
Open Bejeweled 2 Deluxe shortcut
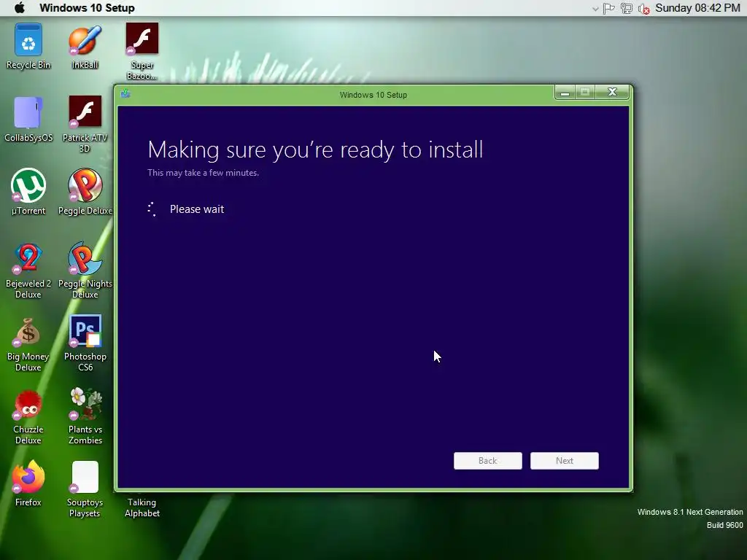point(28,271)
